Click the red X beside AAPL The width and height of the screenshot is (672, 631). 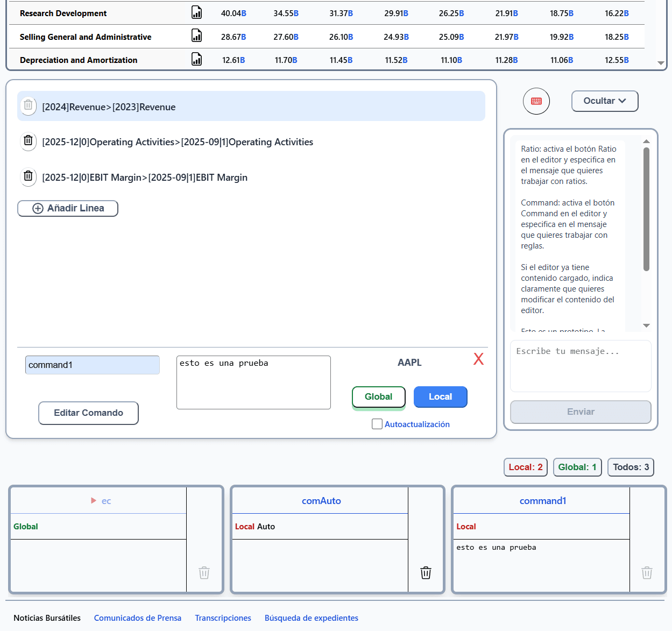coord(478,359)
